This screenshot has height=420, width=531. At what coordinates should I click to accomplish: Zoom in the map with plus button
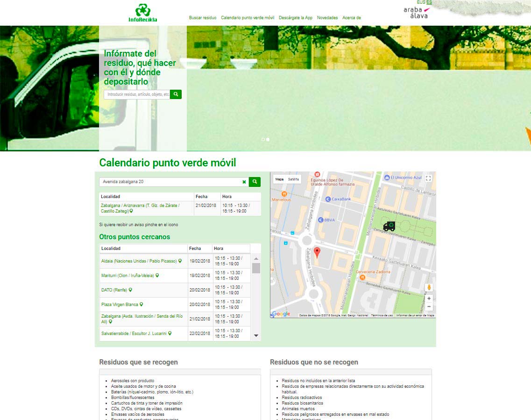[429, 299]
